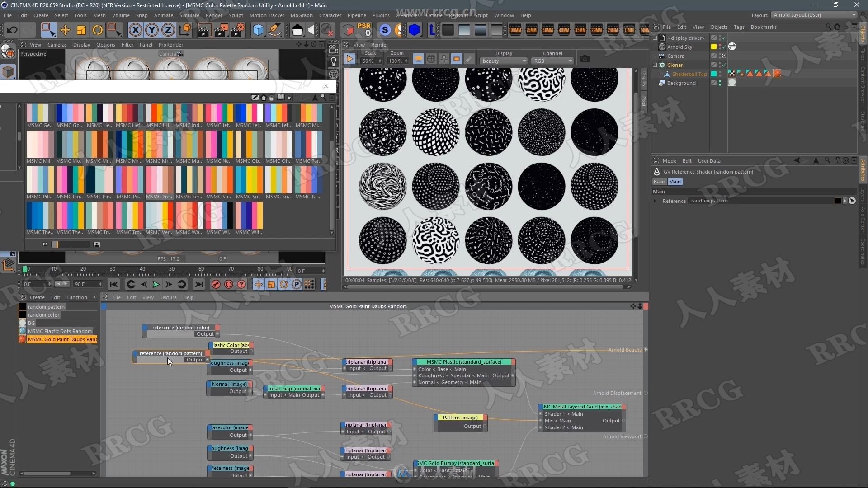Go to start of animation
The width and height of the screenshot is (868, 488).
(114, 284)
